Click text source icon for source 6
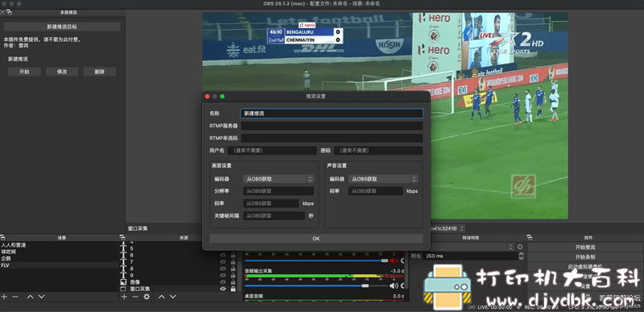Image resolution: width=644 pixels, height=312 pixels. pyautogui.click(x=123, y=256)
